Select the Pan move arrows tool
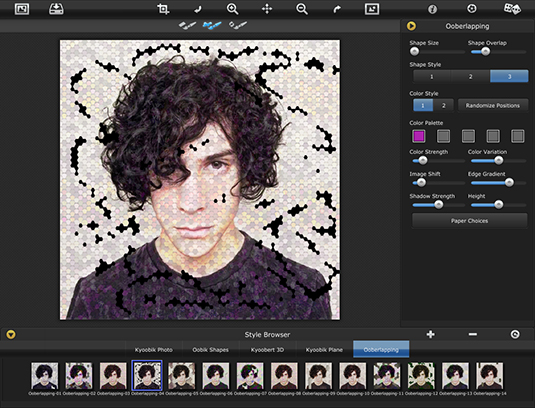Image resolution: width=535 pixels, height=408 pixels. (x=267, y=9)
